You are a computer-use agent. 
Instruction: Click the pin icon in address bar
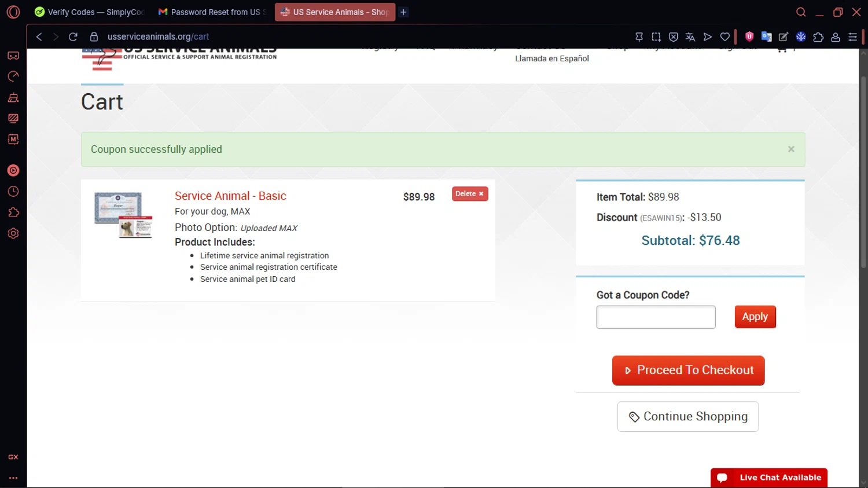639,36
